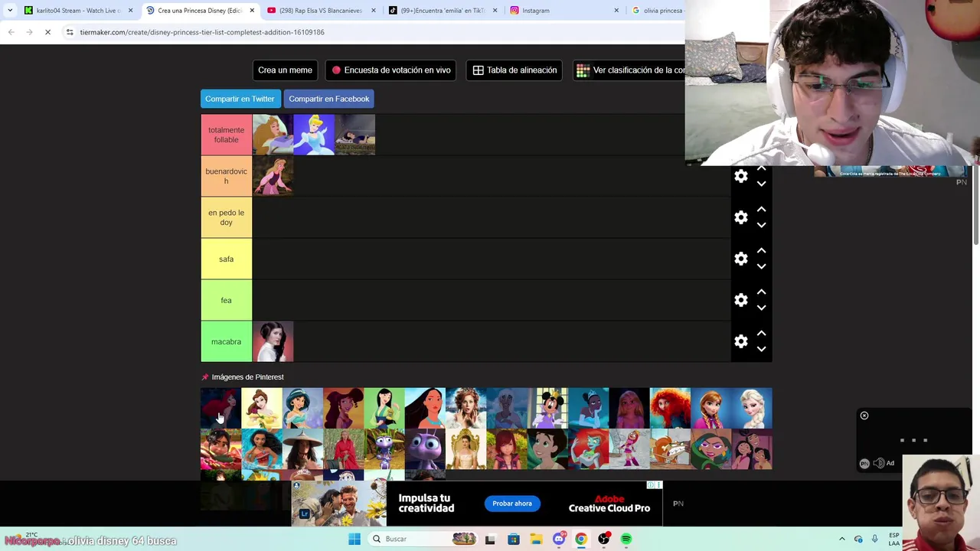Image resolution: width=980 pixels, height=551 pixels.
Task: Move buenardovich row down with arrow
Action: (761, 184)
